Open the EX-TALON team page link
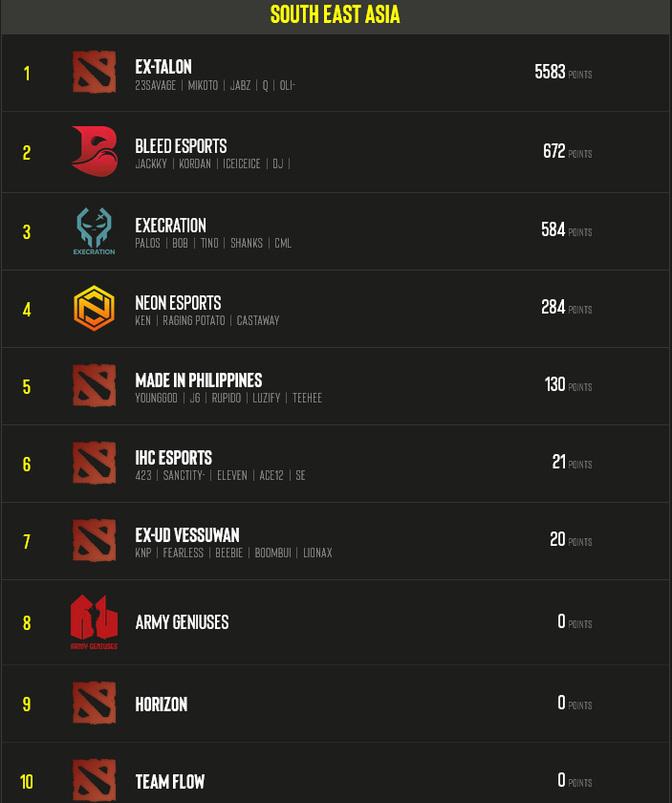Viewport: 672px width, 803px height. pyautogui.click(x=164, y=67)
